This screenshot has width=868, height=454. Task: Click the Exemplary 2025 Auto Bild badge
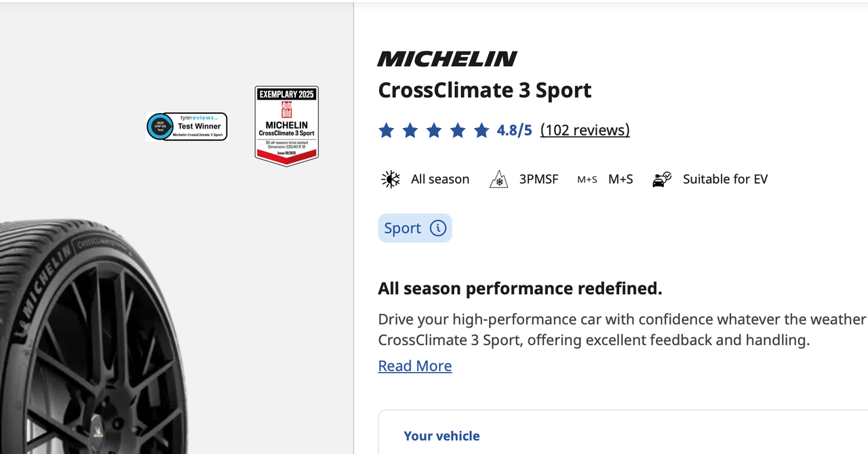click(x=286, y=125)
